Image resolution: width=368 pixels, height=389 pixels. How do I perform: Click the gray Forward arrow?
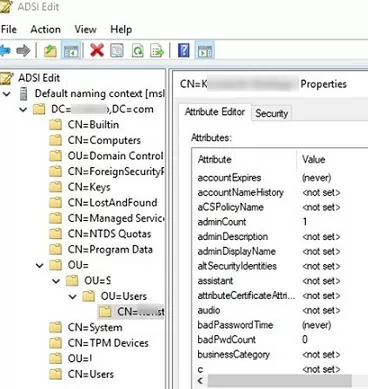pos(23,51)
